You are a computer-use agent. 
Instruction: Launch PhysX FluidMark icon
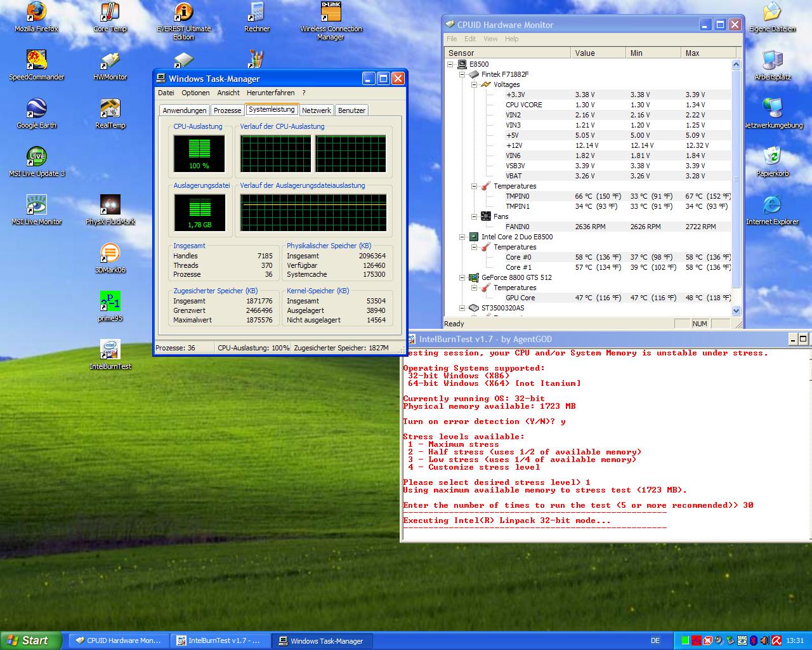click(110, 210)
